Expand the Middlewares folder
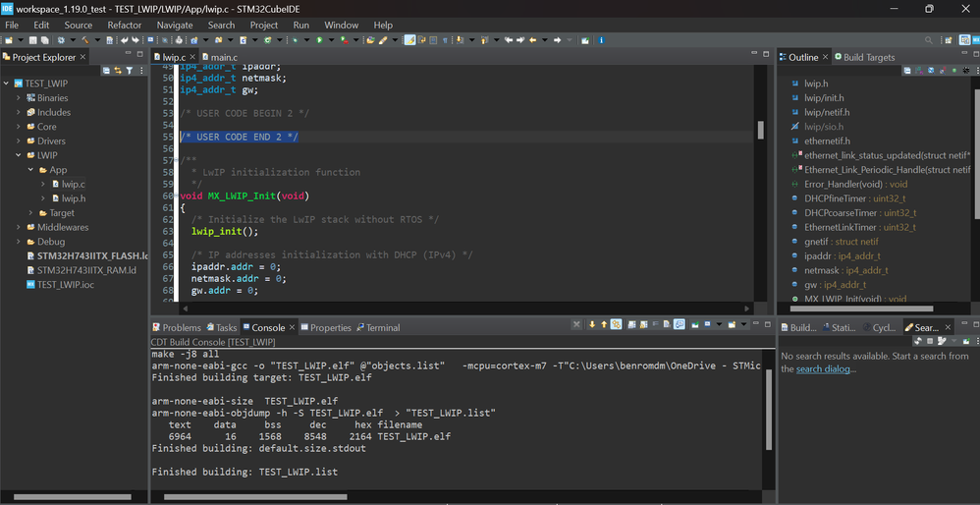980x505 pixels. (x=18, y=227)
